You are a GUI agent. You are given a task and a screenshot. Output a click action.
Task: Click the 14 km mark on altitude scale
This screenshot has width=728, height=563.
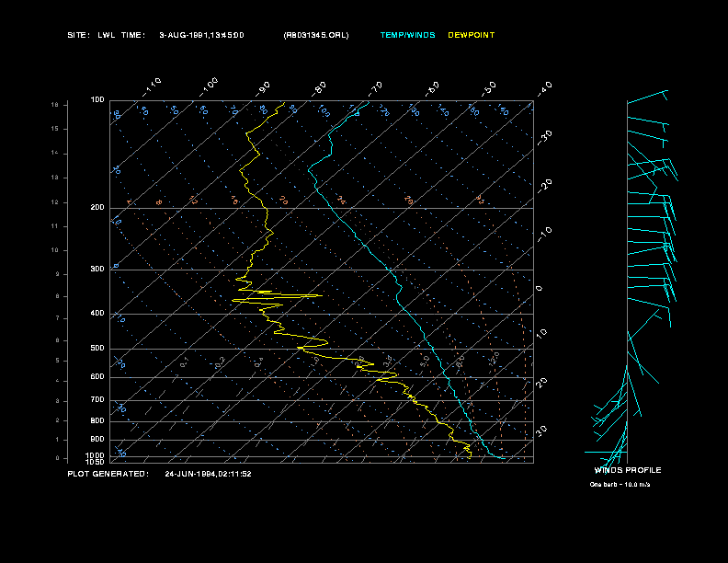[x=55, y=153]
